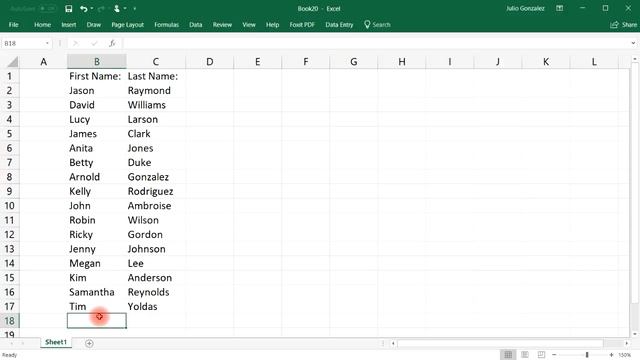Viewport: 640px width, 360px height.
Task: Select column D header
Action: 209,62
